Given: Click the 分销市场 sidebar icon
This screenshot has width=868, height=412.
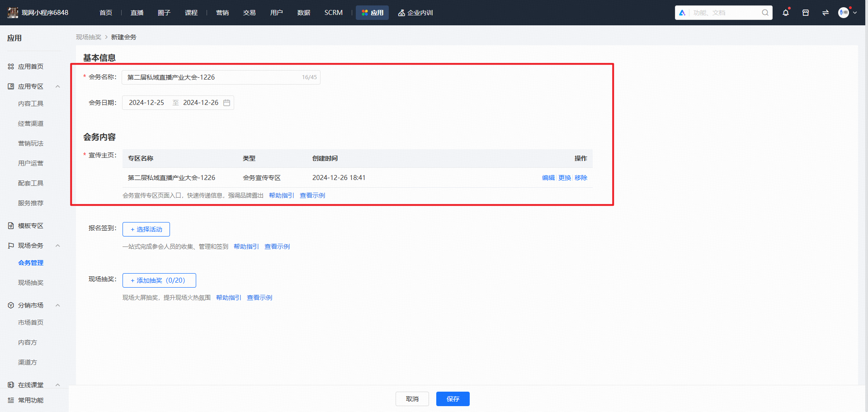Looking at the screenshot, I should coord(11,305).
